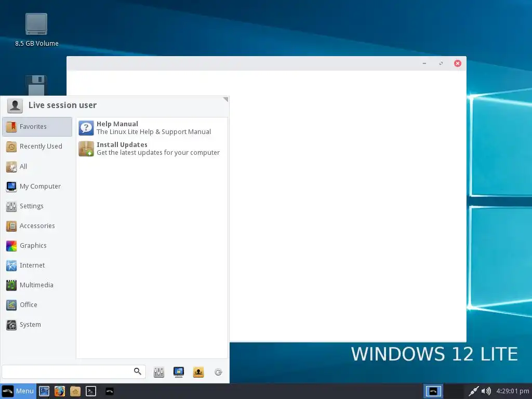Click the taskbar Menu button
The width and height of the screenshot is (532, 399).
pyautogui.click(x=18, y=391)
